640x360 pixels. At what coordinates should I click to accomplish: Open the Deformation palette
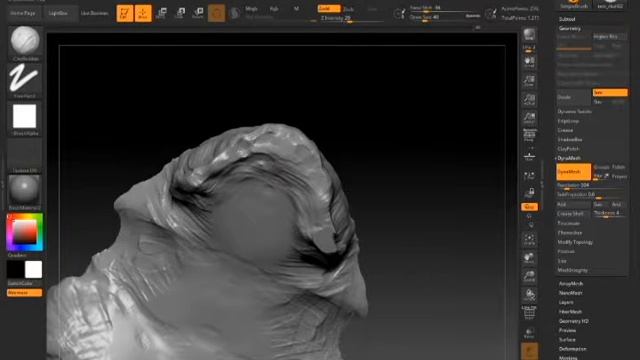pyautogui.click(x=573, y=349)
